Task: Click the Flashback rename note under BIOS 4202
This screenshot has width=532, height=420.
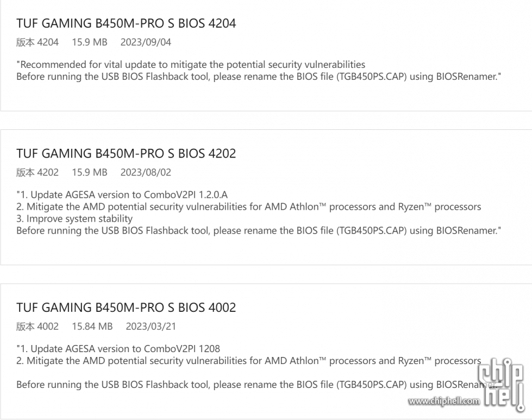Action: (x=259, y=231)
